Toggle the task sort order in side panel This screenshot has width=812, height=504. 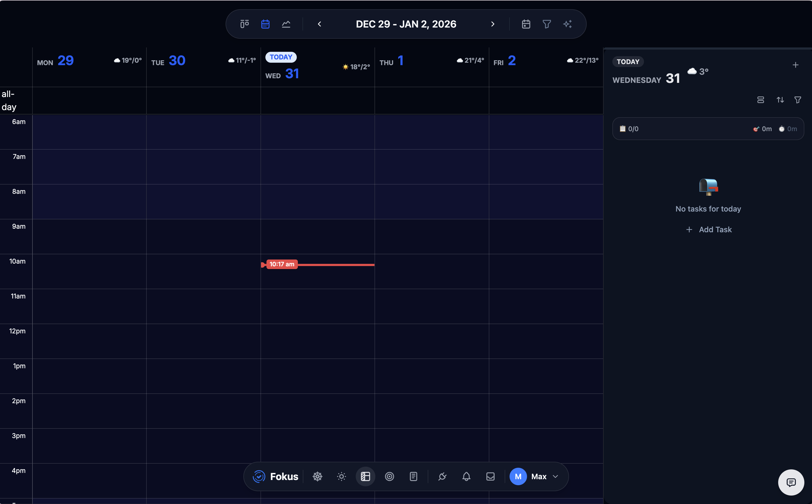[780, 100]
